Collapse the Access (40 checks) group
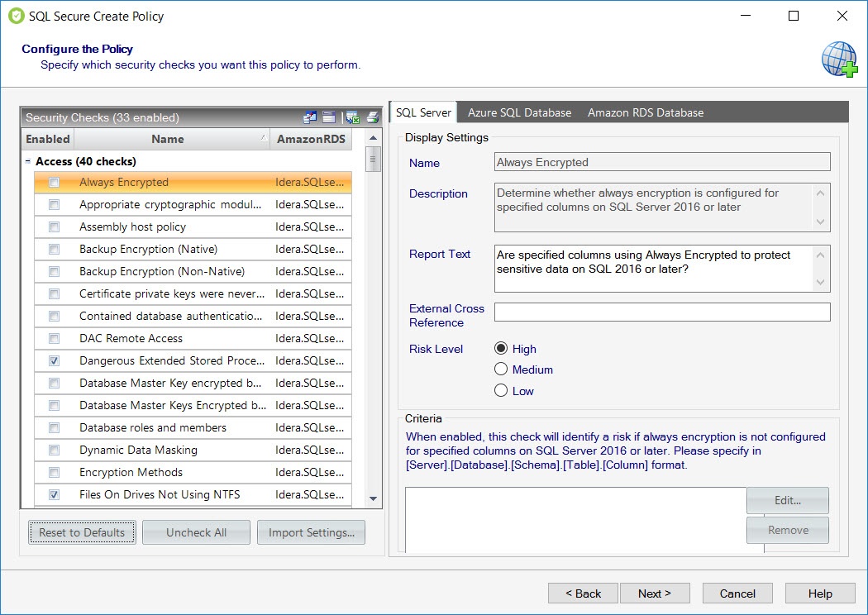This screenshot has width=868, height=615. (28, 162)
